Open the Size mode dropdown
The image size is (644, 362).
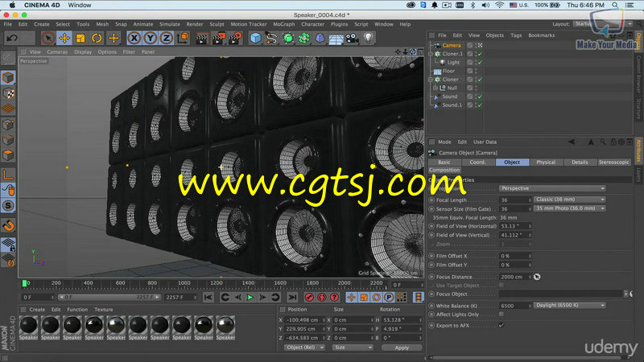coord(353,348)
